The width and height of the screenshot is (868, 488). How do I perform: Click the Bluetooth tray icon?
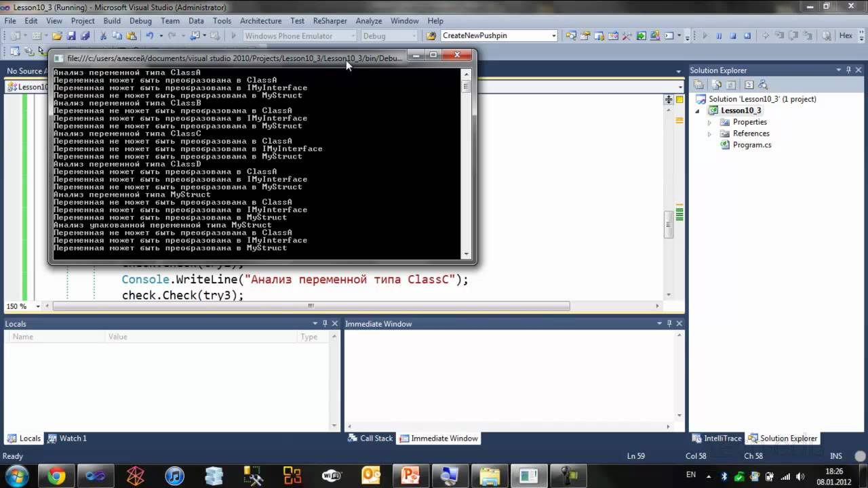pyautogui.click(x=724, y=476)
